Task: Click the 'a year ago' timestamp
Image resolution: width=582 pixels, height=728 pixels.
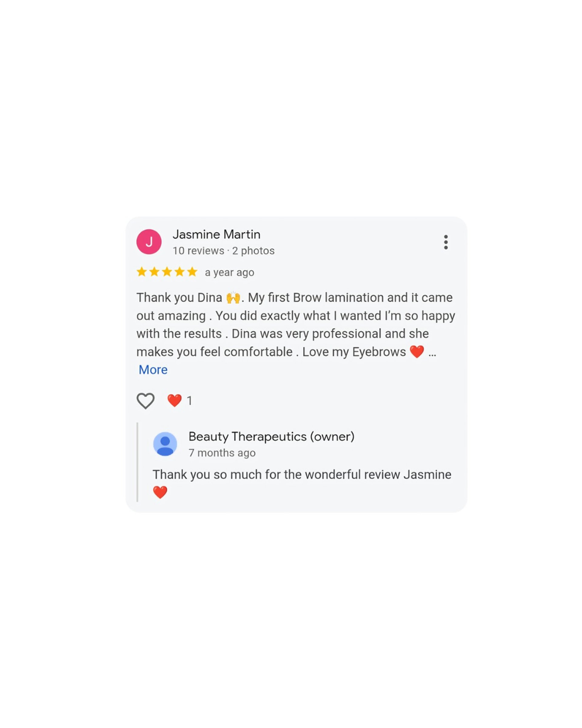Action: tap(229, 272)
